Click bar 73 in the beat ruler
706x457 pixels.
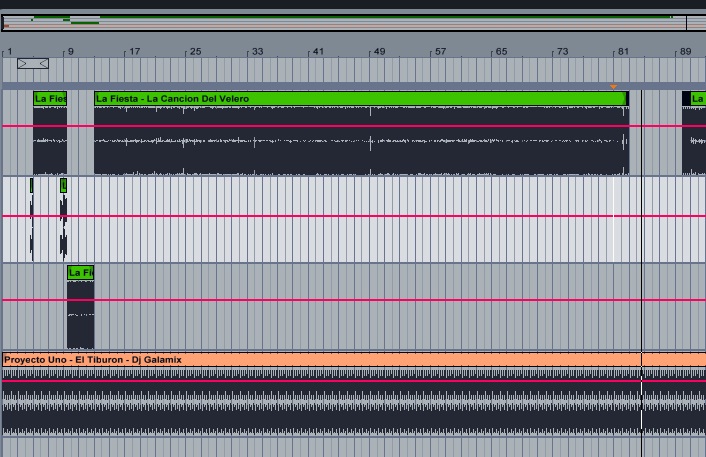pyautogui.click(x=562, y=51)
